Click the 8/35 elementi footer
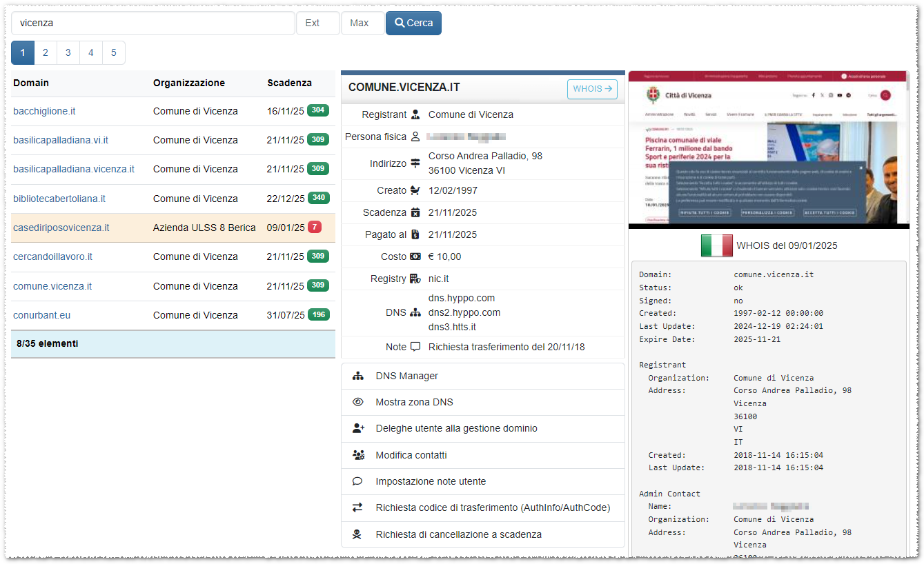 click(173, 343)
